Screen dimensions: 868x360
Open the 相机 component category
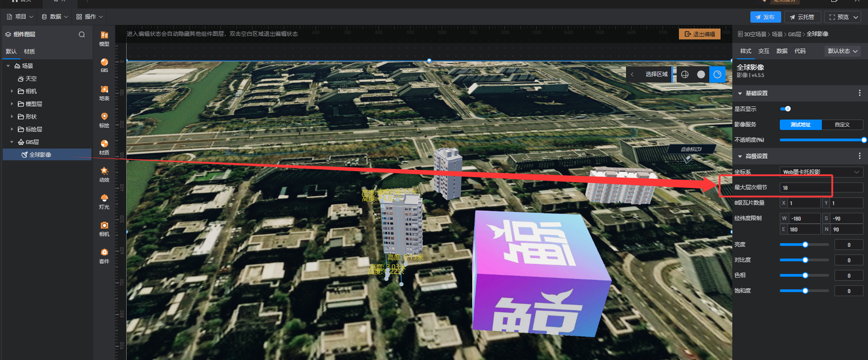point(104,229)
